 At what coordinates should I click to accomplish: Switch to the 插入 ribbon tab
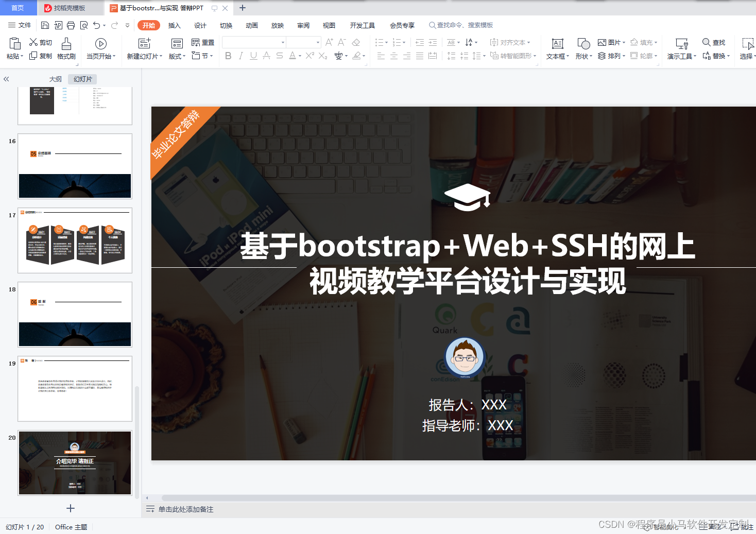[x=174, y=25]
